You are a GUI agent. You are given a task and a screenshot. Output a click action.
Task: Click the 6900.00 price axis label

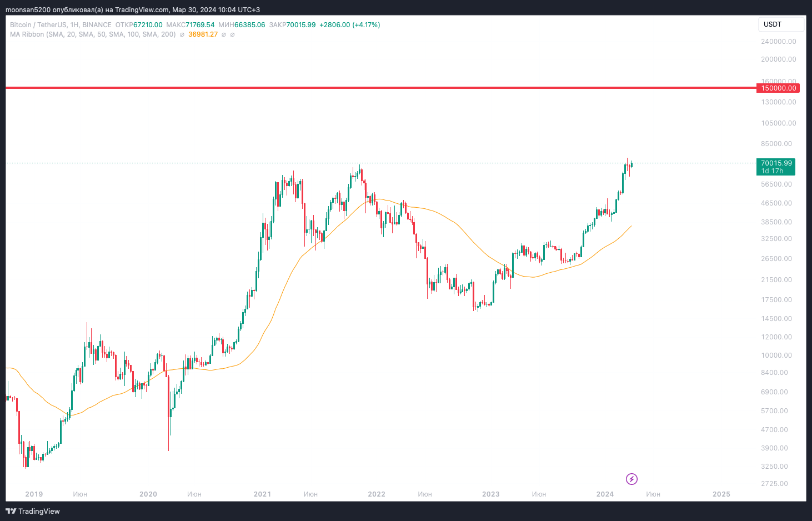[774, 392]
